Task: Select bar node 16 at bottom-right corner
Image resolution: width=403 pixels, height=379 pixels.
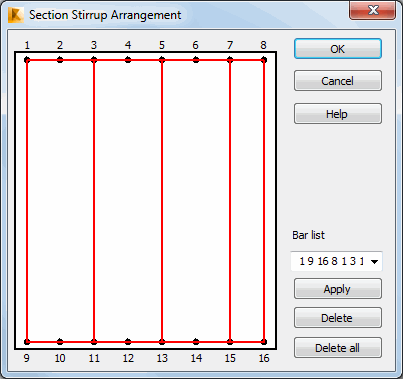Action: tap(264, 342)
